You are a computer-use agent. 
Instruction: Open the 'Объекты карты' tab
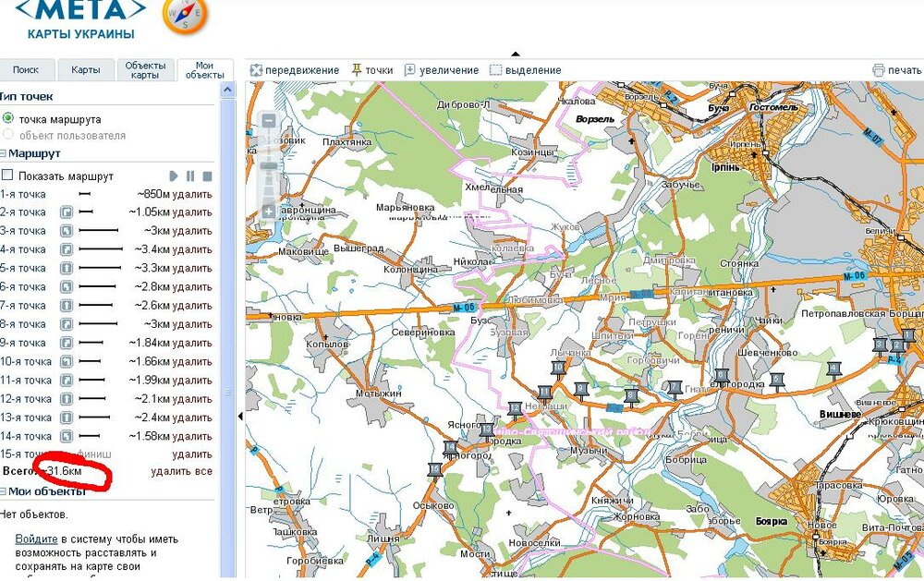coord(145,70)
